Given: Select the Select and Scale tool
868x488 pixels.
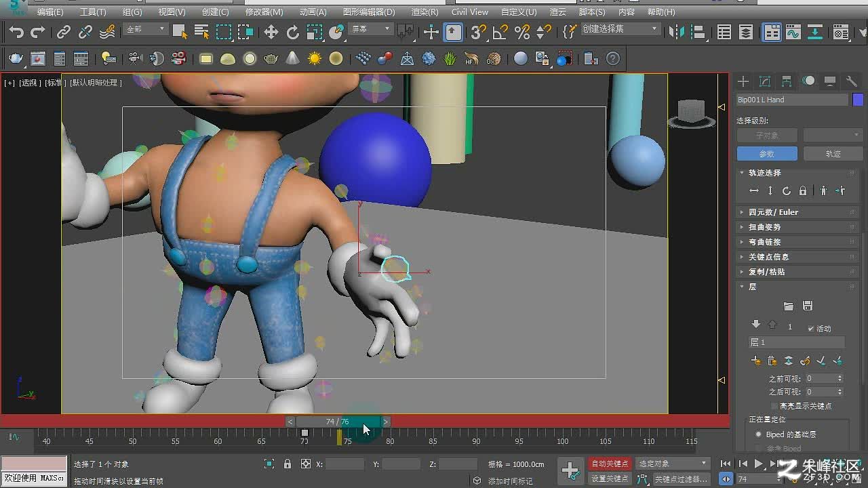Looking at the screenshot, I should (x=315, y=32).
